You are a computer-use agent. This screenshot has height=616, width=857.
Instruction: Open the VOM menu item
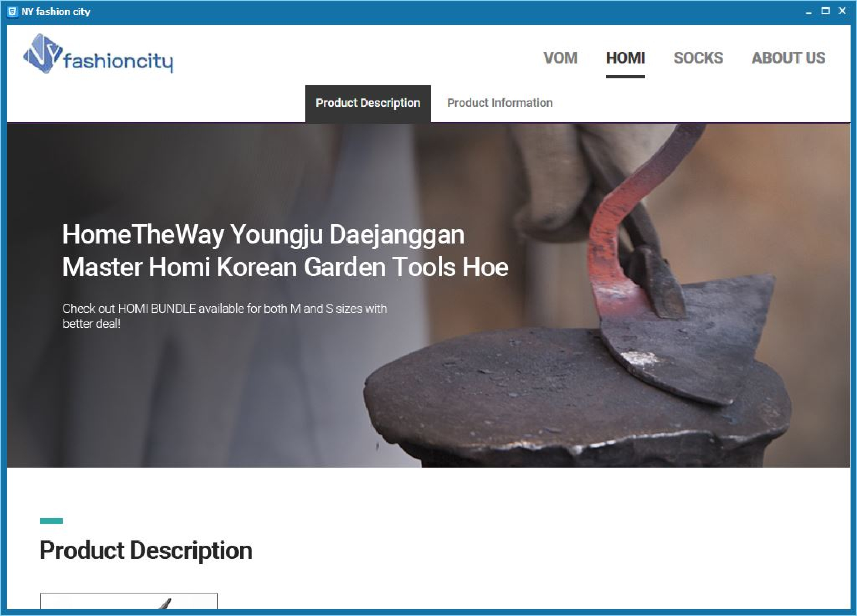[560, 58]
